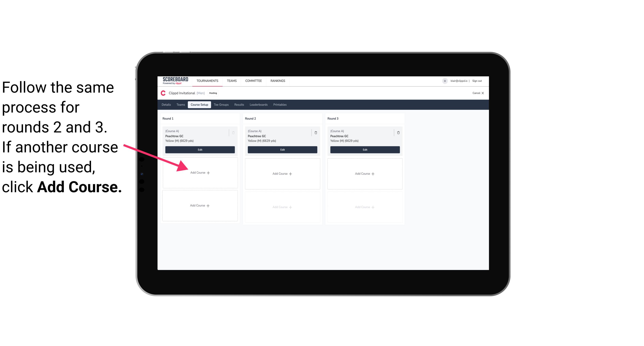Click the delete icon for Round 3 course
Image resolution: width=644 pixels, height=346 pixels.
coord(397,132)
